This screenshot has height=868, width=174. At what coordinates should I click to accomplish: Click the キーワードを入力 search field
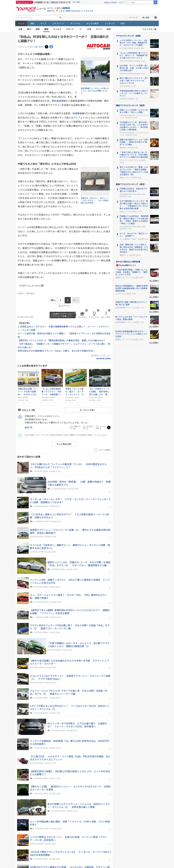(x=37, y=18)
